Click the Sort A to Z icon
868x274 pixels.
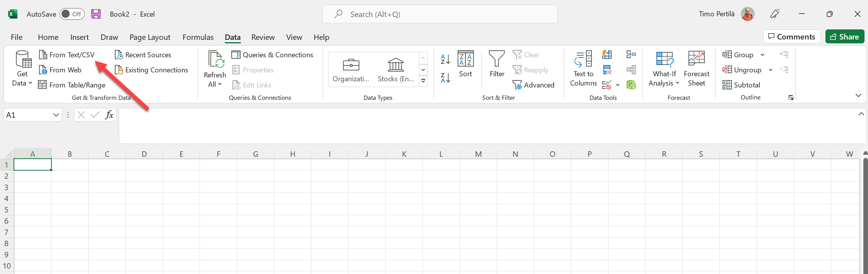pyautogui.click(x=445, y=59)
